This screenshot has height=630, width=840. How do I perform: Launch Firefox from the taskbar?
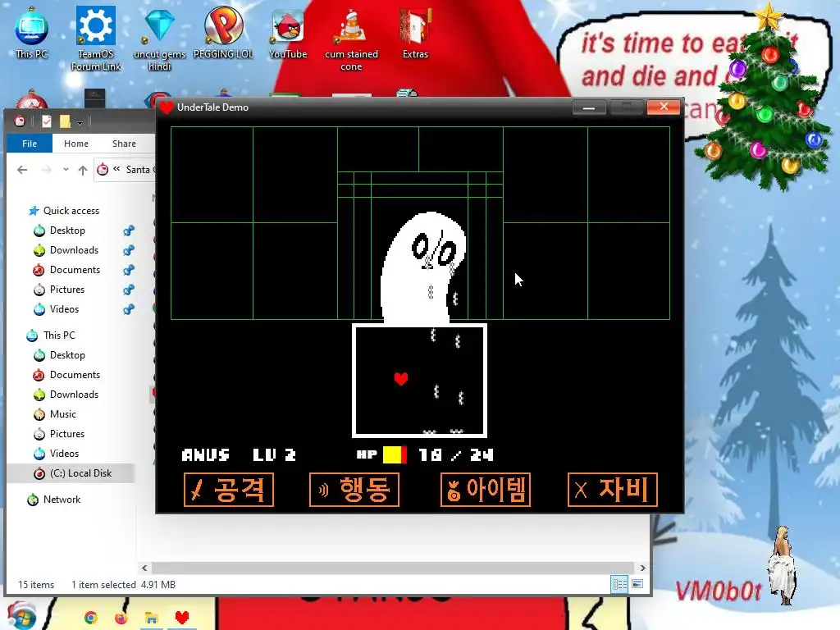pyautogui.click(x=121, y=618)
